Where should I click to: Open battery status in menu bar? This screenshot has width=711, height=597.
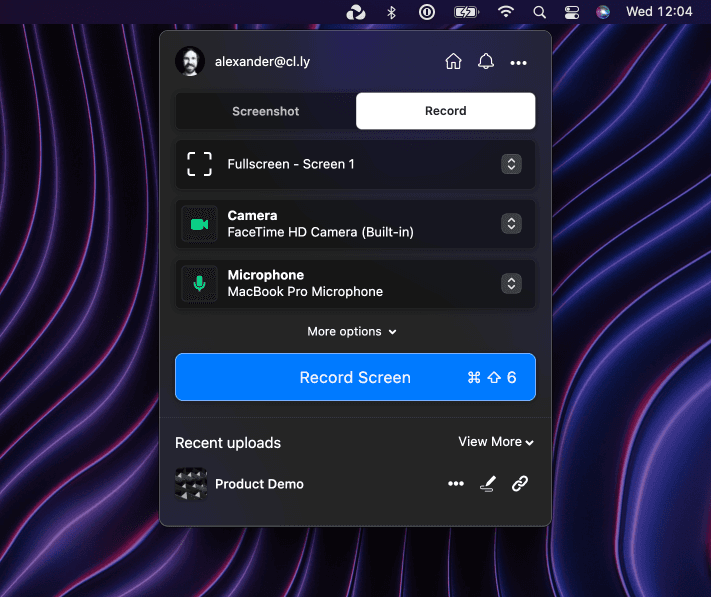pyautogui.click(x=467, y=12)
